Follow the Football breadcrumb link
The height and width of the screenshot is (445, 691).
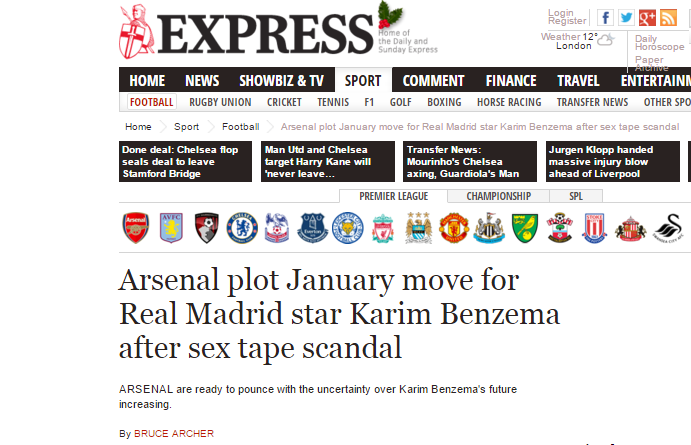[x=241, y=127]
